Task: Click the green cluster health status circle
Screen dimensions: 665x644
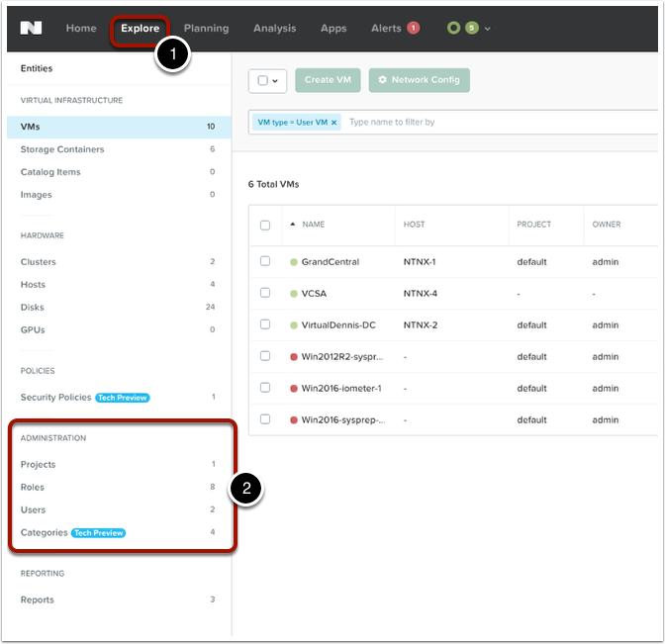Action: click(x=453, y=28)
